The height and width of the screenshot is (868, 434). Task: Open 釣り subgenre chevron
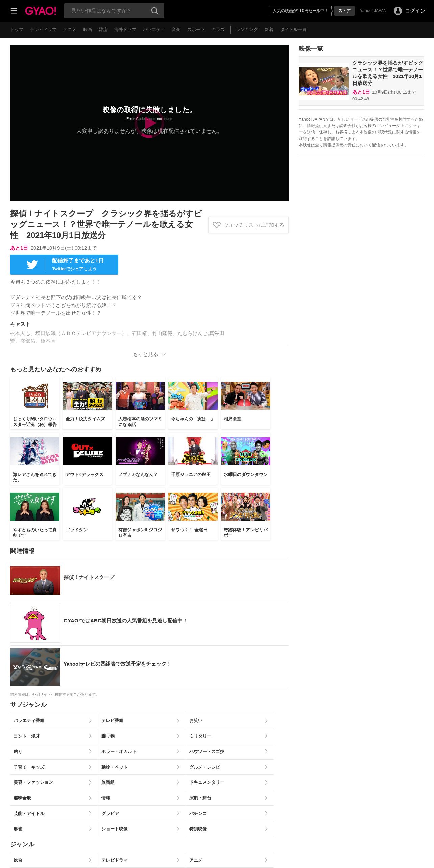click(x=90, y=751)
